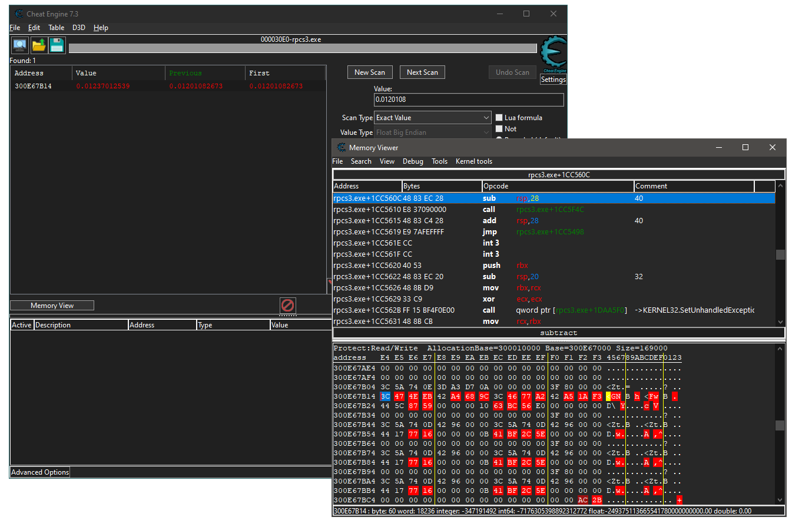Click hex row address 300E67B44

354,425
